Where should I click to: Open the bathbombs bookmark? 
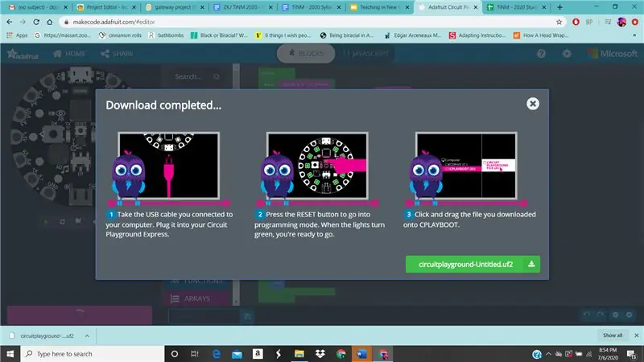click(x=166, y=35)
